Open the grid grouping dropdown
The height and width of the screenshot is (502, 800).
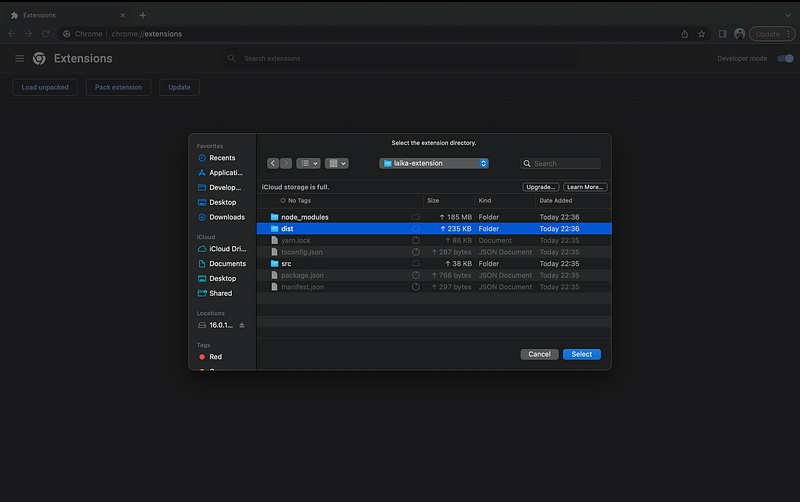click(336, 163)
